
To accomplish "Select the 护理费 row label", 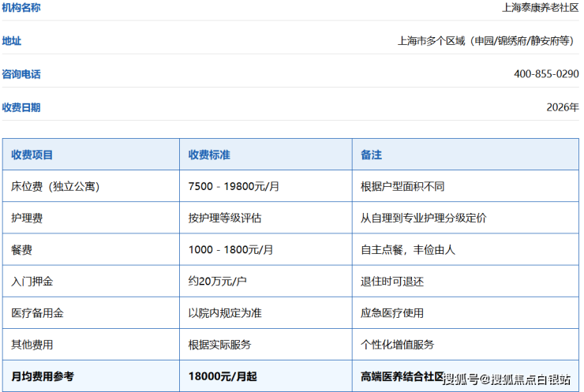I will click(27, 218).
